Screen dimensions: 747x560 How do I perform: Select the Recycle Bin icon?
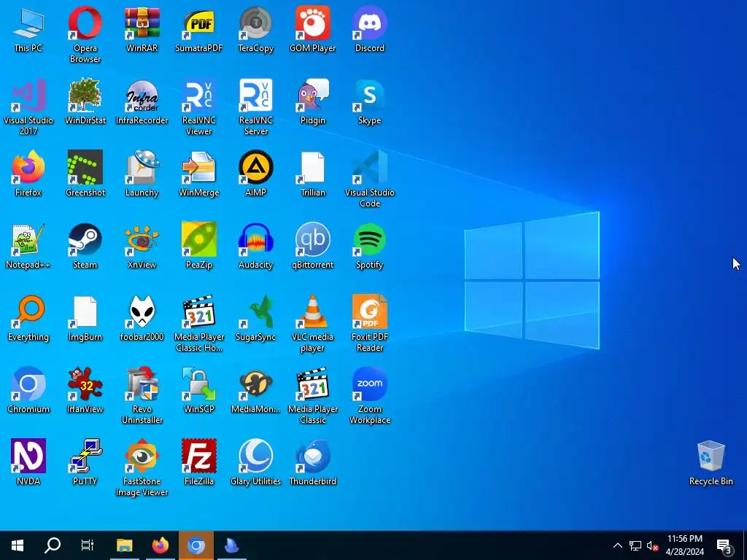(x=711, y=462)
